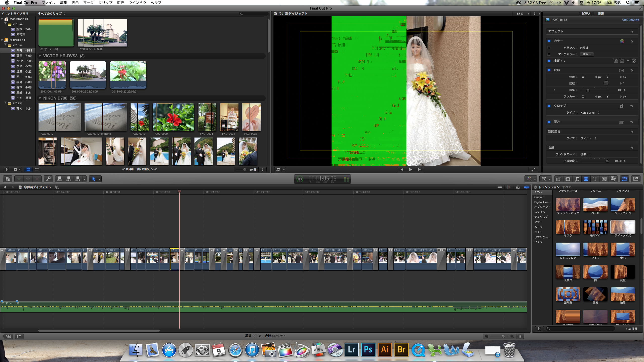This screenshot has height=362, width=644.
Task: Show the Generators browser icon
Action: click(604, 179)
